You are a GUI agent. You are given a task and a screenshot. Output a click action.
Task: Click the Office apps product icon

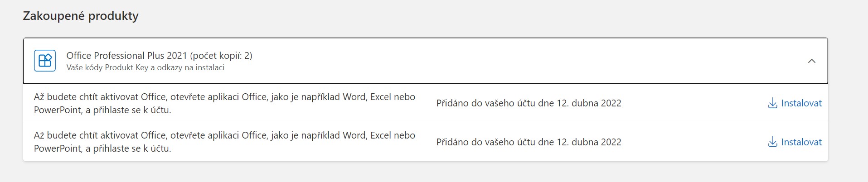coord(45,61)
